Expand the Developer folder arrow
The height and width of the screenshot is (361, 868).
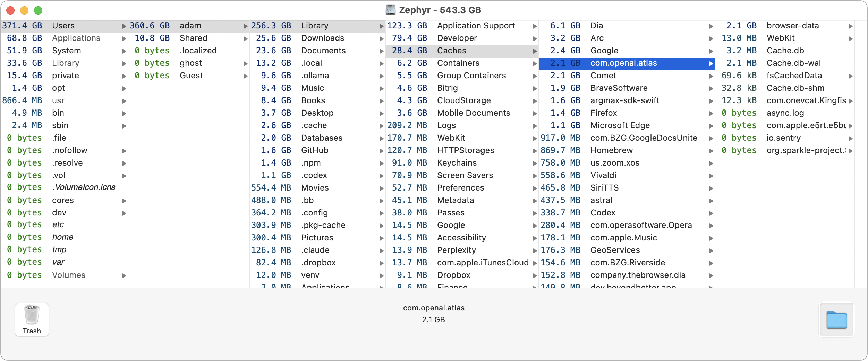point(535,38)
